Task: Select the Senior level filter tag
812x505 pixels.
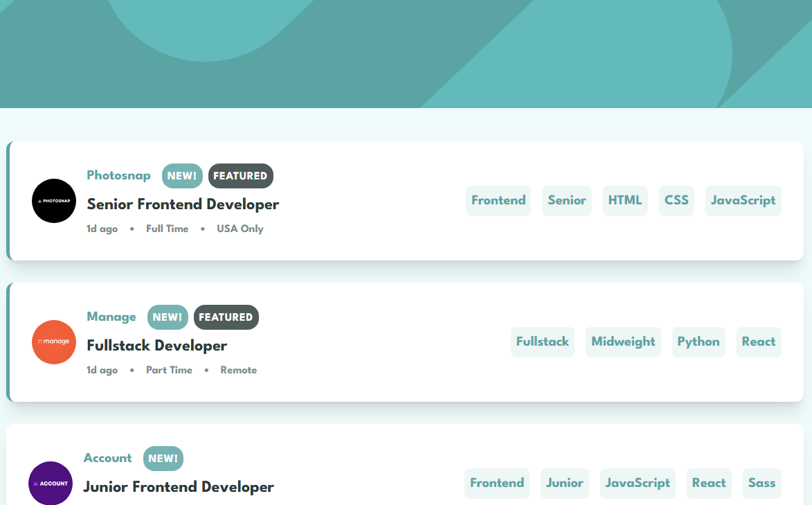Action: [566, 201]
